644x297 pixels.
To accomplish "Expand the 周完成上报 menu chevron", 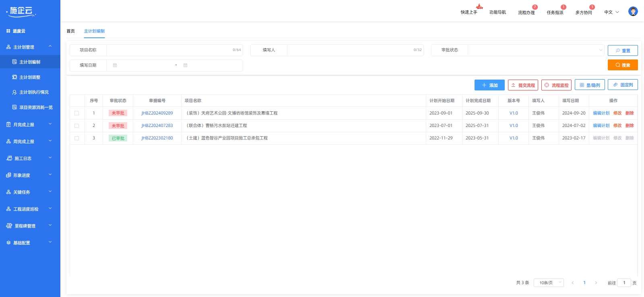I will click(50, 141).
